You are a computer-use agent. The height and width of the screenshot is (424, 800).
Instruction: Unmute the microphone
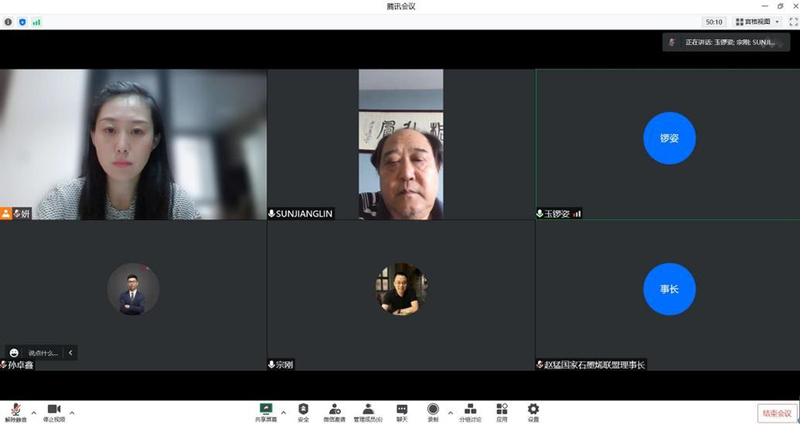15,411
